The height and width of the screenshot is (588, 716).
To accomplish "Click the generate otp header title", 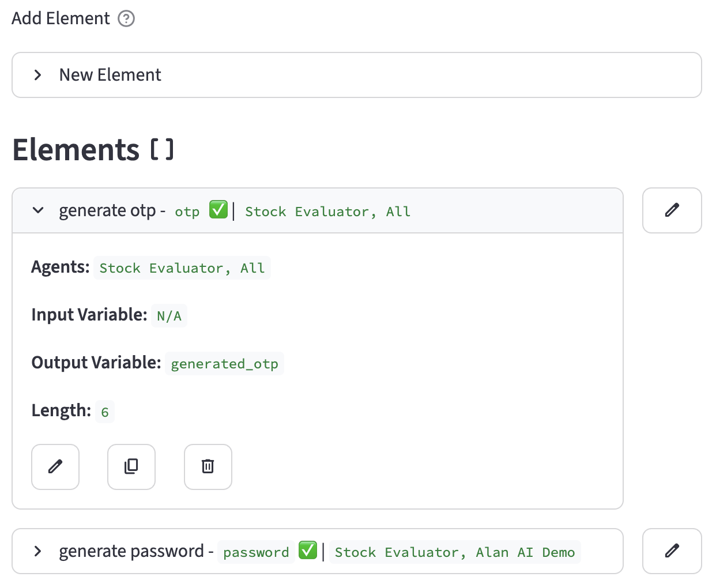I will pyautogui.click(x=107, y=211).
